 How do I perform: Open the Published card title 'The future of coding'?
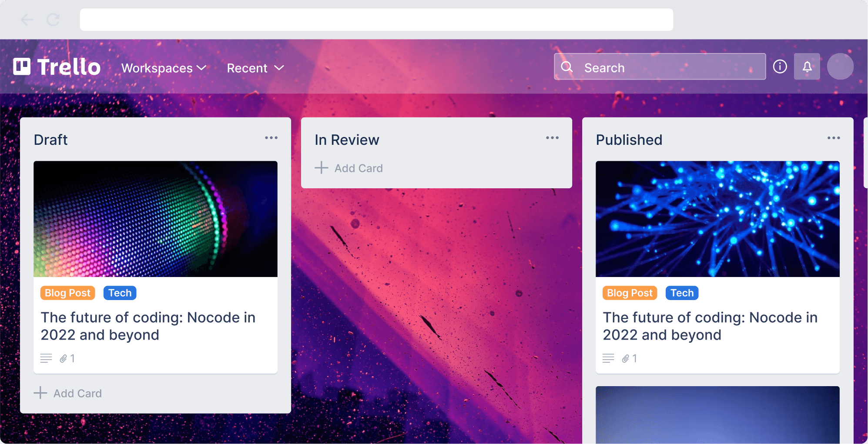pyautogui.click(x=710, y=326)
